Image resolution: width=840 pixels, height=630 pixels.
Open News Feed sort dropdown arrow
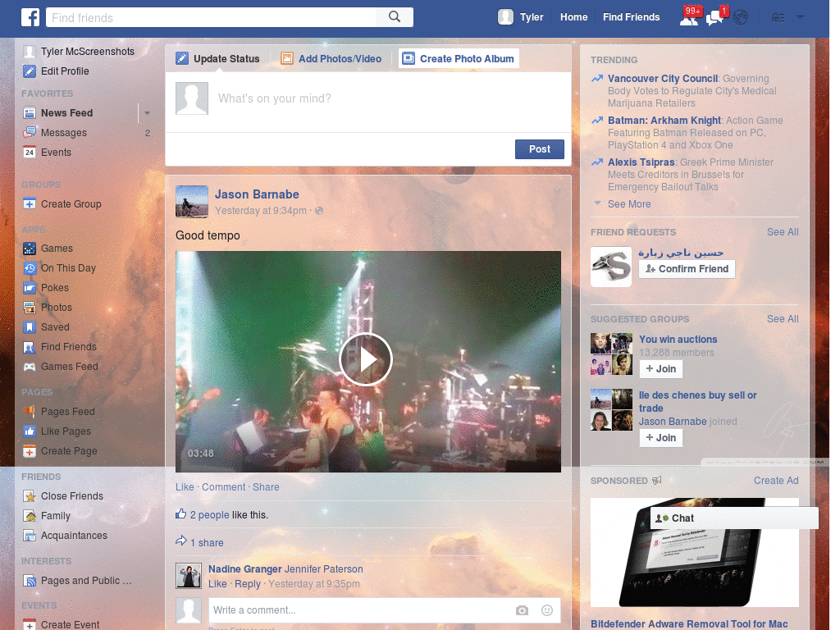147,113
